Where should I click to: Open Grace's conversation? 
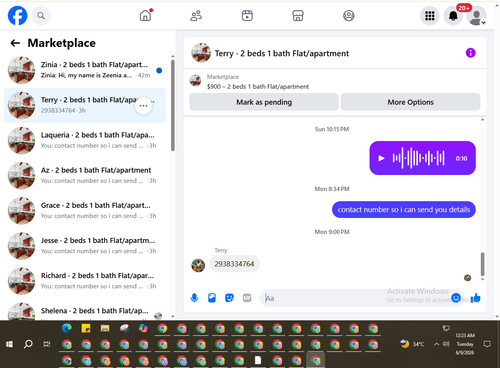[x=85, y=211]
